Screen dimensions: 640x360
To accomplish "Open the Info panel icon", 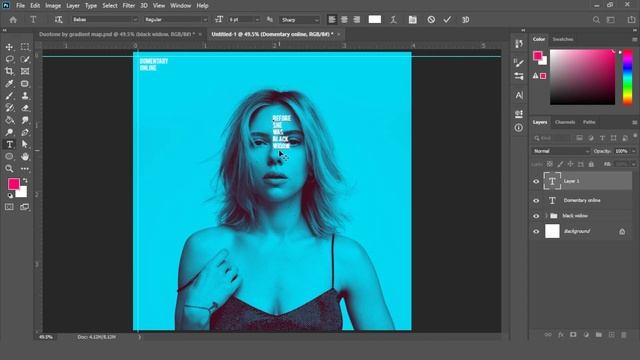I will pos(519,128).
